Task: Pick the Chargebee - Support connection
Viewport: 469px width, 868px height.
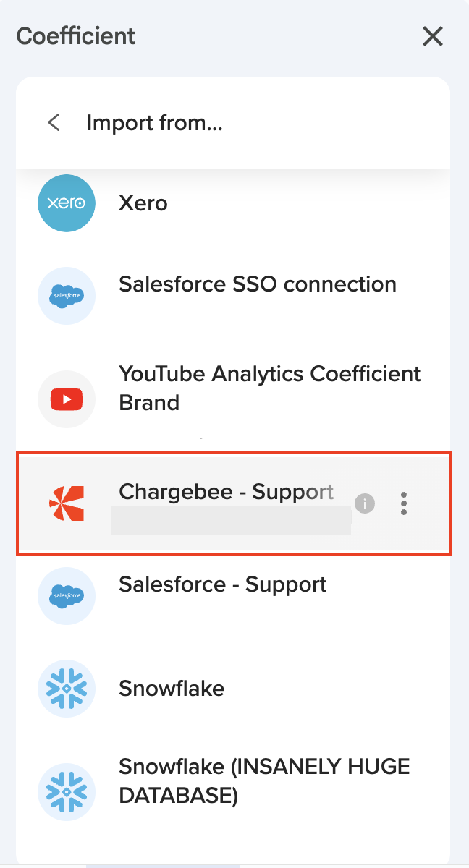Action: tap(226, 492)
